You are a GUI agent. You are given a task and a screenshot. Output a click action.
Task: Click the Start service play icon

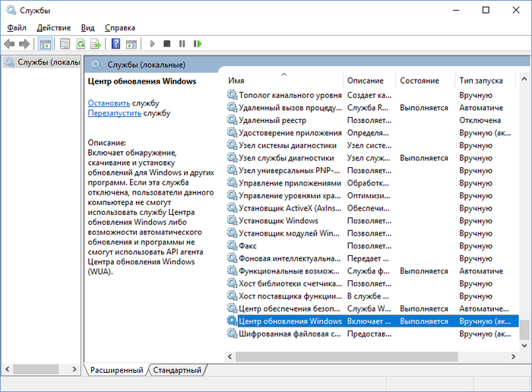coord(152,44)
